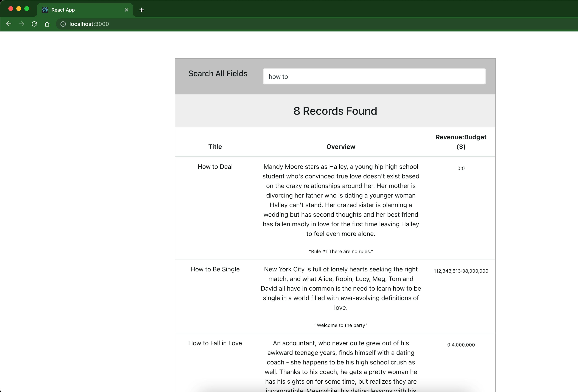Image resolution: width=578 pixels, height=392 pixels.
Task: Click the 8 Records Found heading
Action: 335,111
